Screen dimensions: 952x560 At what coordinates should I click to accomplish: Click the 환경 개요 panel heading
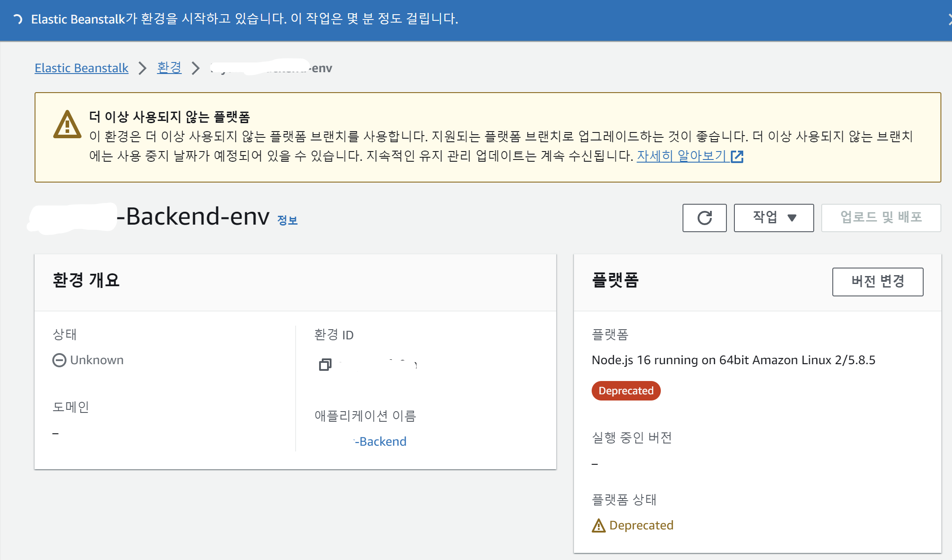(x=86, y=280)
